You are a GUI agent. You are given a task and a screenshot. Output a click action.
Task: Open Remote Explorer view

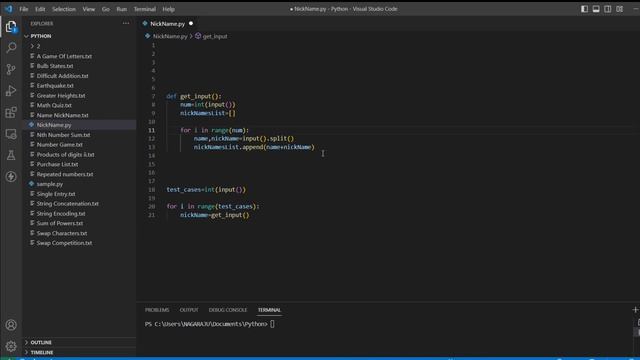[x=11, y=134]
